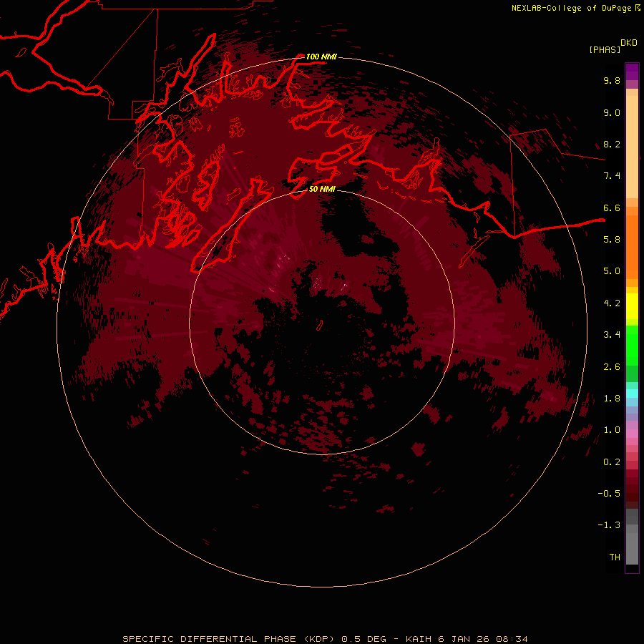Click the 5.0 value on the color scale
The height and width of the screenshot is (644, 644).
[612, 271]
